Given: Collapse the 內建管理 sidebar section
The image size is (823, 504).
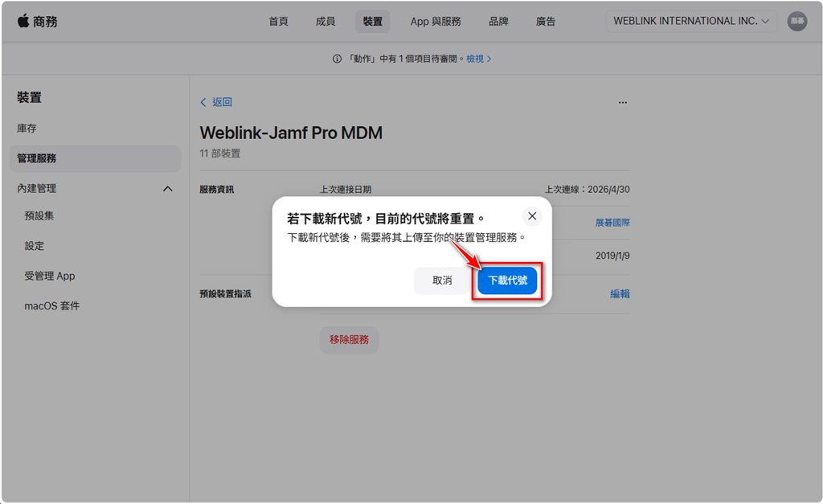Looking at the screenshot, I should [x=167, y=189].
